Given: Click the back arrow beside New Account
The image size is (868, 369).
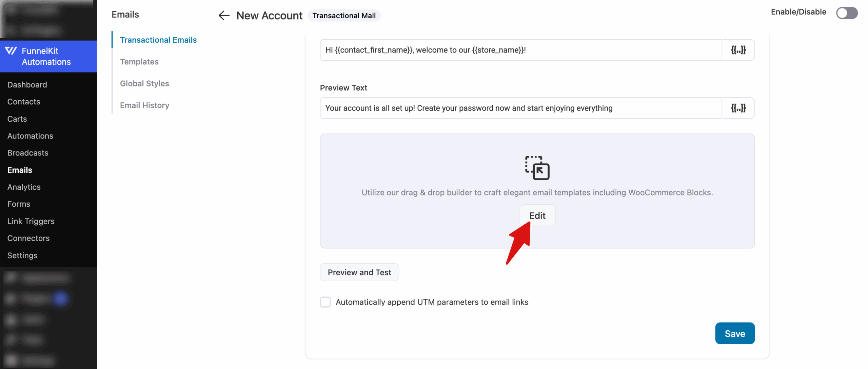Looking at the screenshot, I should (224, 16).
